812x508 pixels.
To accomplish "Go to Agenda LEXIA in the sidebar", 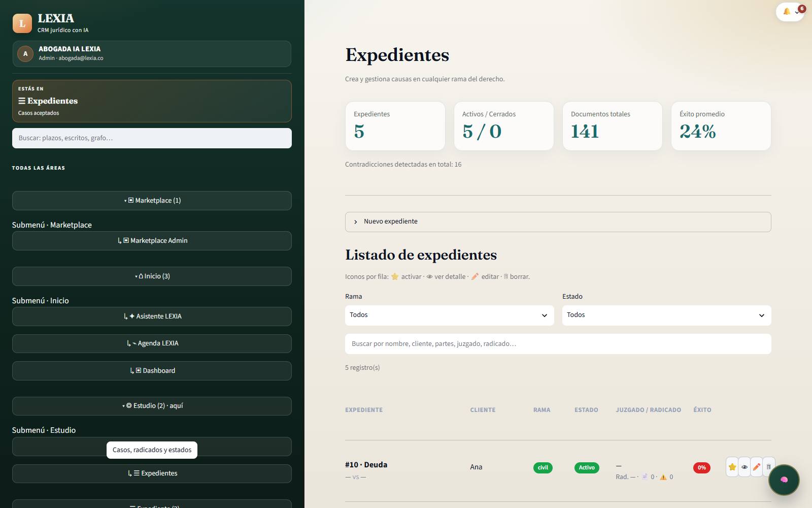I will (152, 343).
